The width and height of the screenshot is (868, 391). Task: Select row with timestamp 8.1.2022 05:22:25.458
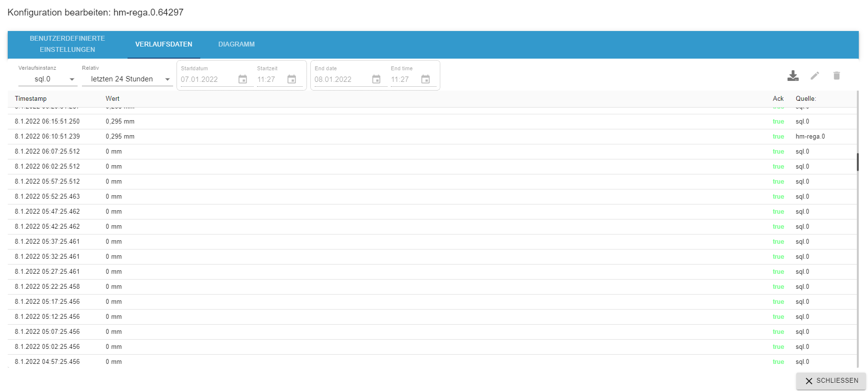click(x=432, y=287)
